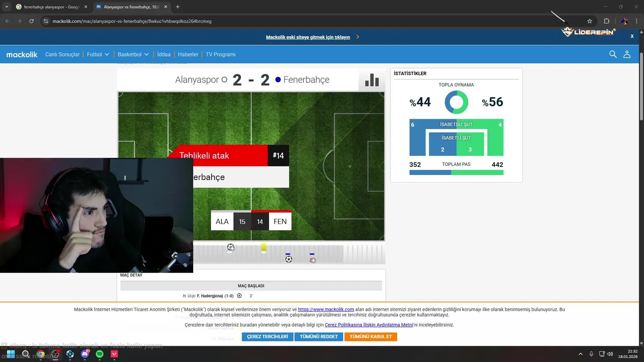Open the Chrome extensions puzzle icon
This screenshot has height=362, width=644.
click(x=606, y=21)
